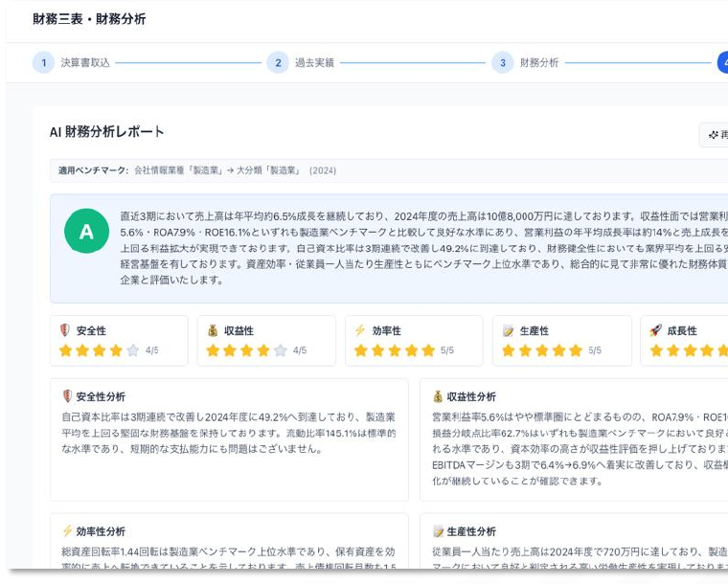Click the 収益性分析 heading
The image size is (728, 584).
pyautogui.click(x=471, y=396)
